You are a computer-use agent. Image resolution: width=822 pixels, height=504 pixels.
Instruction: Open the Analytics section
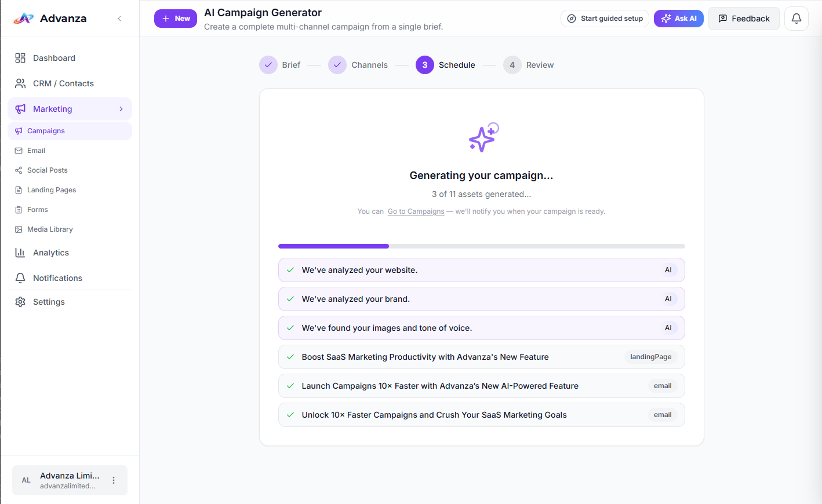click(x=70, y=253)
